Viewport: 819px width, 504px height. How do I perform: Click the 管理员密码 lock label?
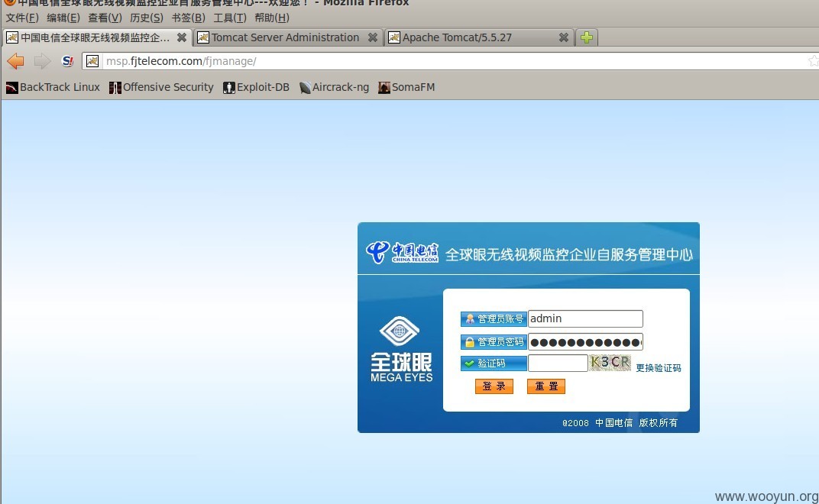point(494,342)
